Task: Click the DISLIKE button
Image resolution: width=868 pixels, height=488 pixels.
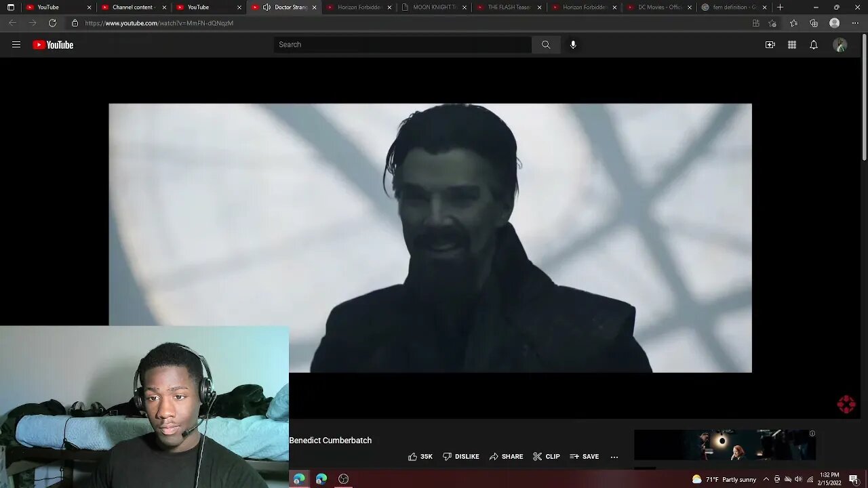Action: coord(461,457)
